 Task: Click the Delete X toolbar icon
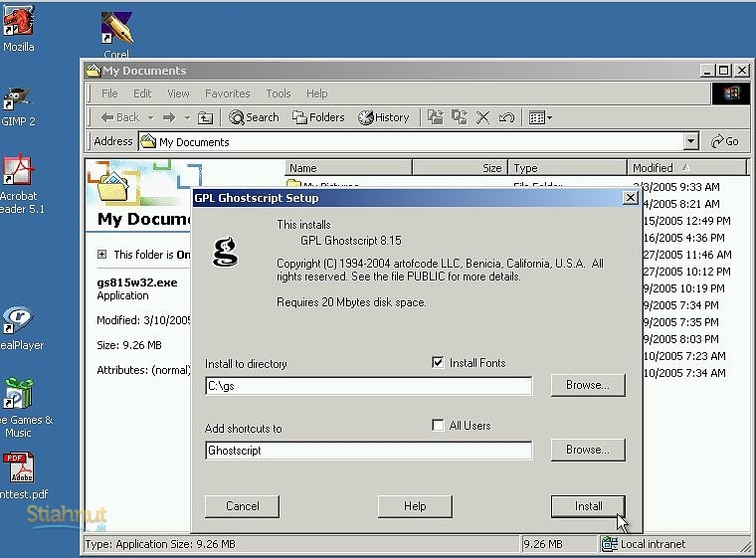482,117
